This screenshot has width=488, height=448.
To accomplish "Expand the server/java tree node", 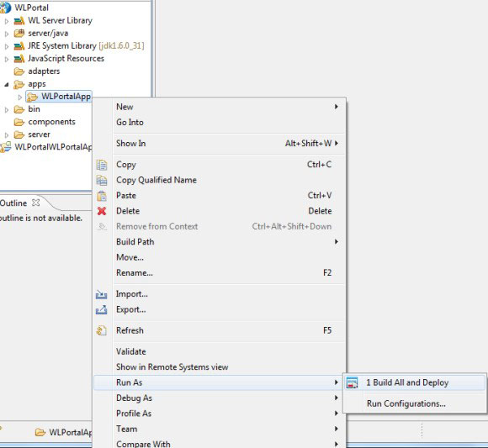I will point(7,34).
